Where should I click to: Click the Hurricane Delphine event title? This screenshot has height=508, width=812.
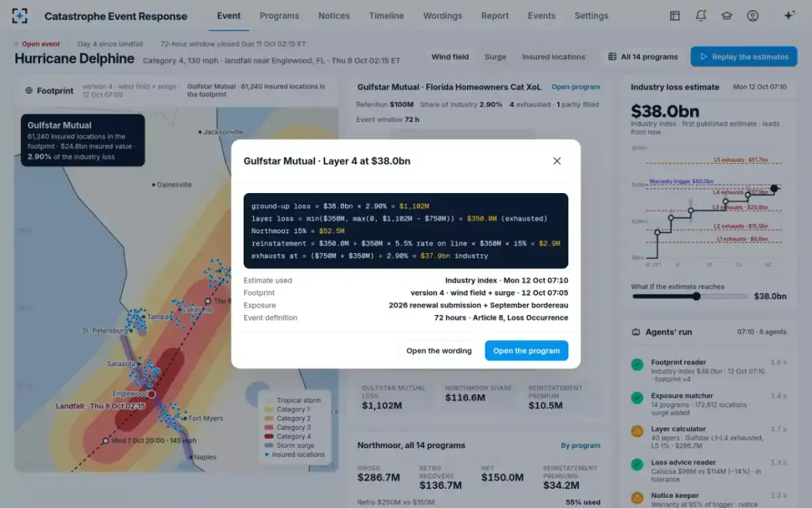74,59
